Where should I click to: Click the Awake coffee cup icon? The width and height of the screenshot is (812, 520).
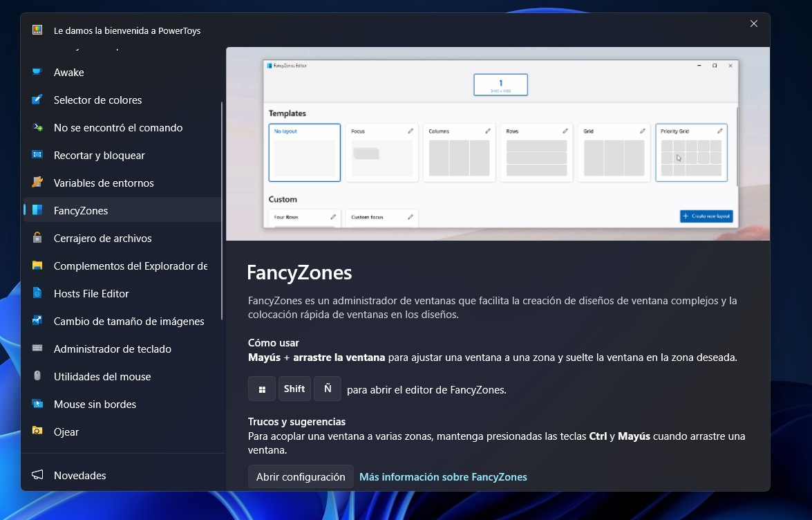[37, 72]
